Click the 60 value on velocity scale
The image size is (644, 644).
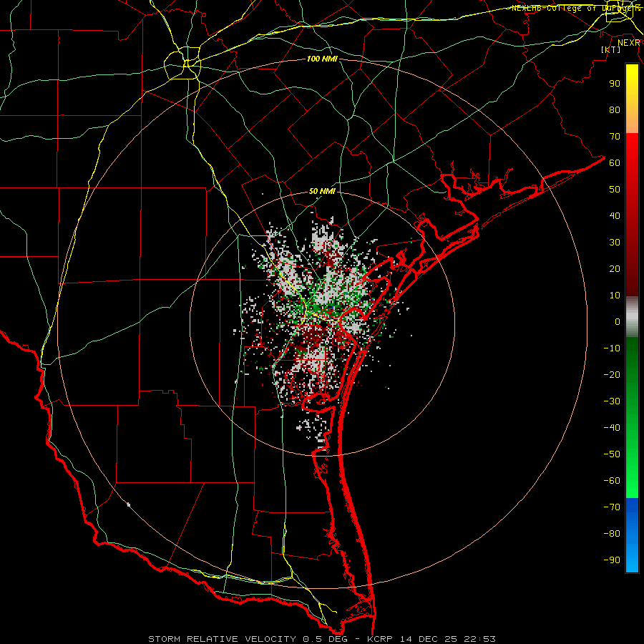click(x=615, y=162)
